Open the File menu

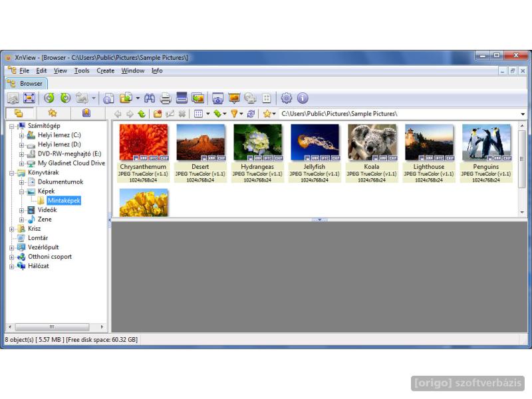point(24,70)
